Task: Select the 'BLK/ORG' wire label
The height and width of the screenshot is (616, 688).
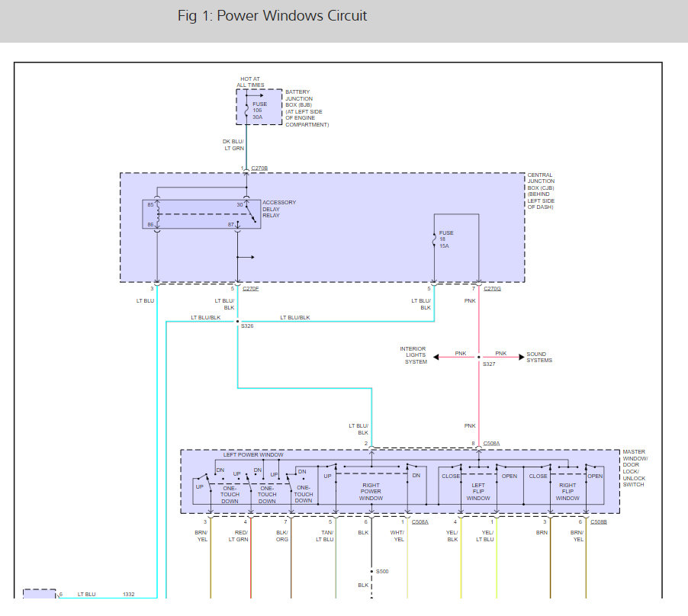Action: (282, 536)
